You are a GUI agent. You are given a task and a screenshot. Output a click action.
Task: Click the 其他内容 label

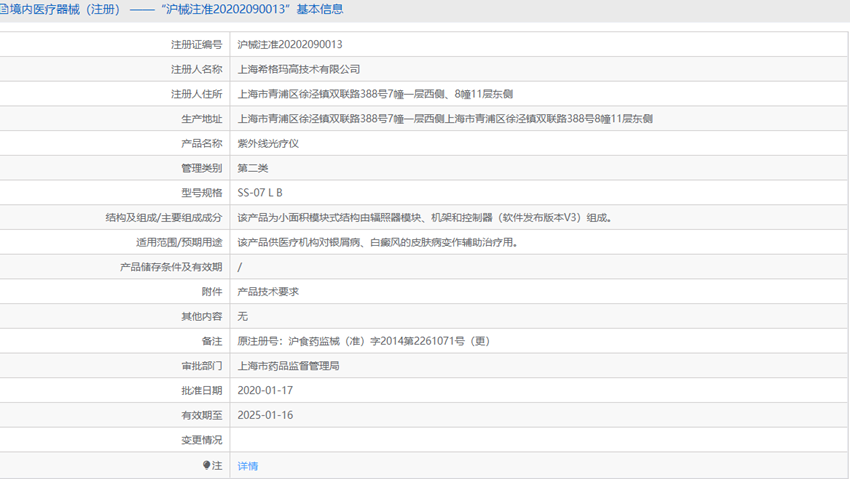tap(202, 316)
